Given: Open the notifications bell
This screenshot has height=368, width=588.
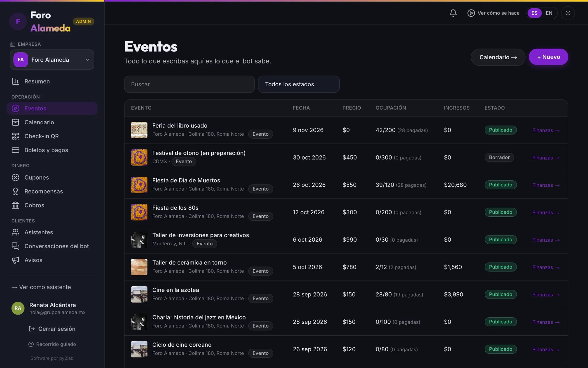Looking at the screenshot, I should [453, 13].
